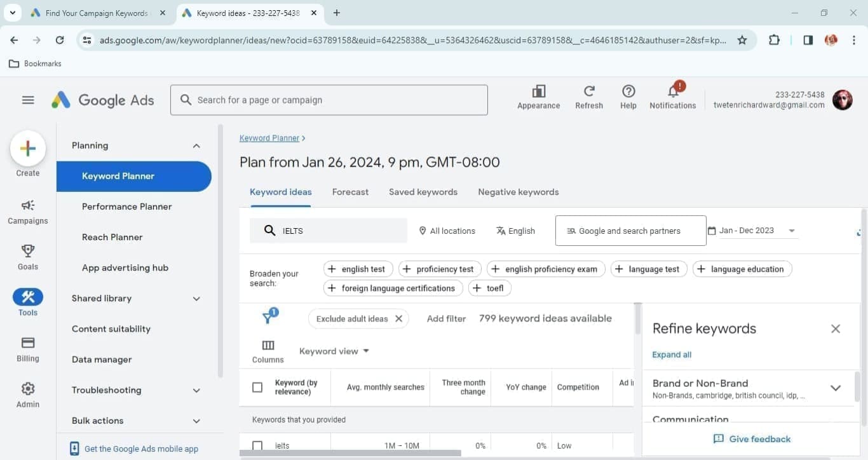Switch to the Keyword ideas tab
Screen dimensions: 868x460
281,192
